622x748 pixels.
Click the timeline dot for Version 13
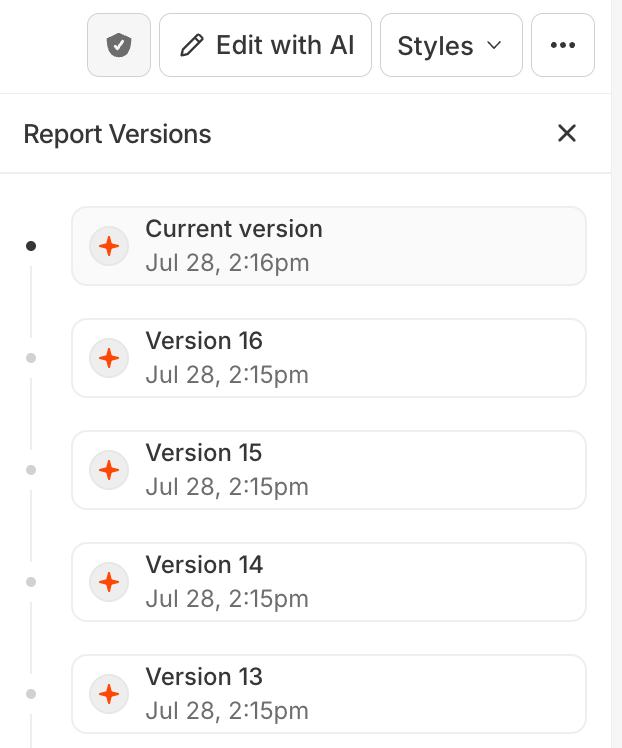pyautogui.click(x=31, y=694)
